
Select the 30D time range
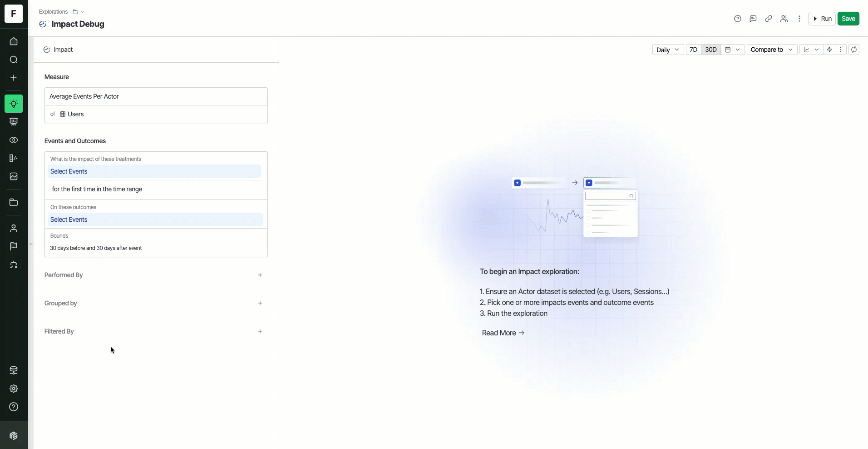pyautogui.click(x=710, y=50)
